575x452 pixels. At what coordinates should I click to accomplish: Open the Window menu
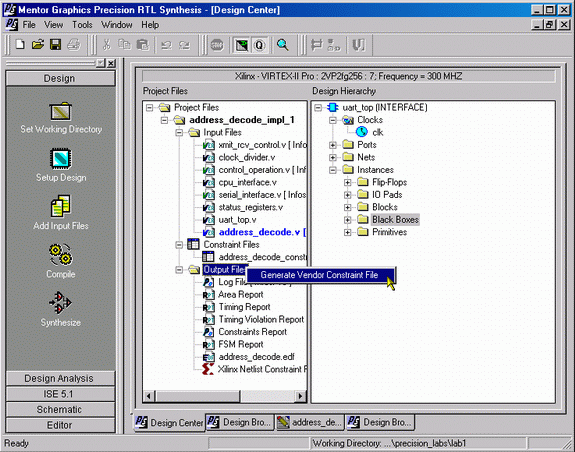117,25
